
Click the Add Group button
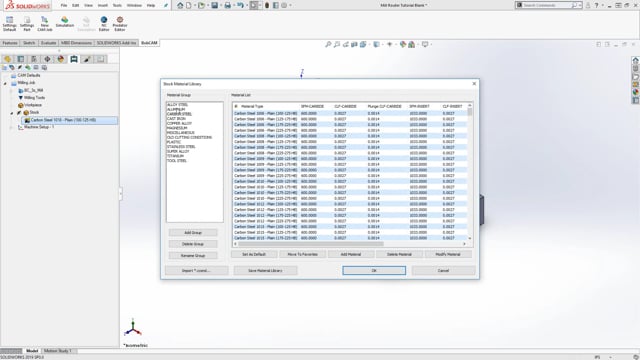click(193, 233)
